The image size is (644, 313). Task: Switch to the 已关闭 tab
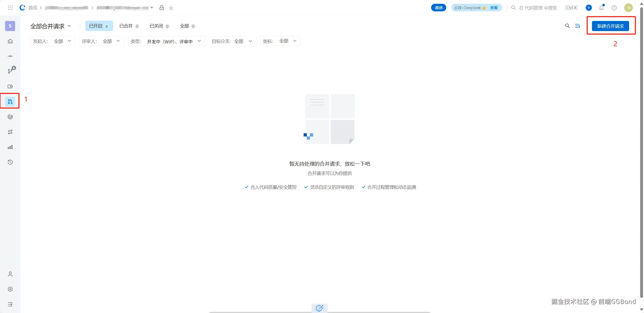[159, 26]
